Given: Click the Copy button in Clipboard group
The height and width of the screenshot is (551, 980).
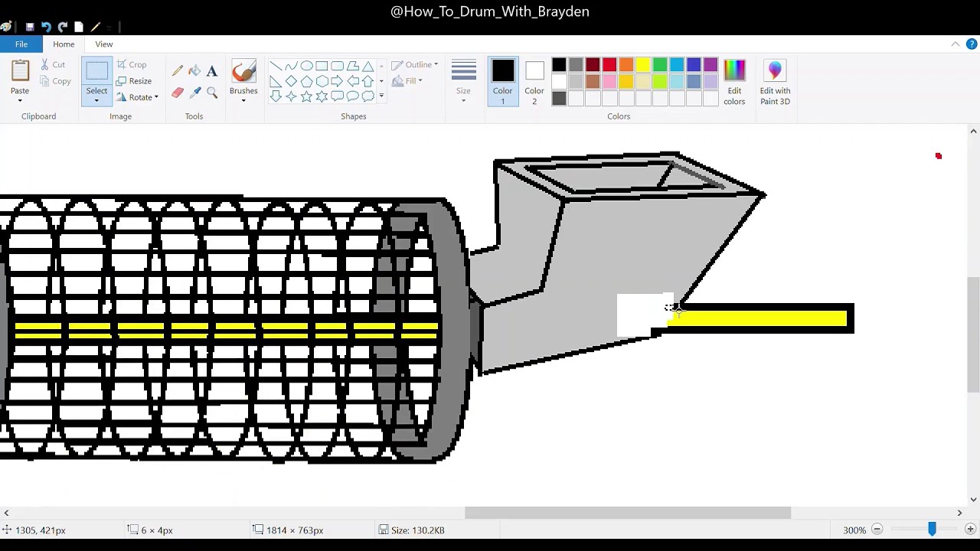Looking at the screenshot, I should coord(55,81).
